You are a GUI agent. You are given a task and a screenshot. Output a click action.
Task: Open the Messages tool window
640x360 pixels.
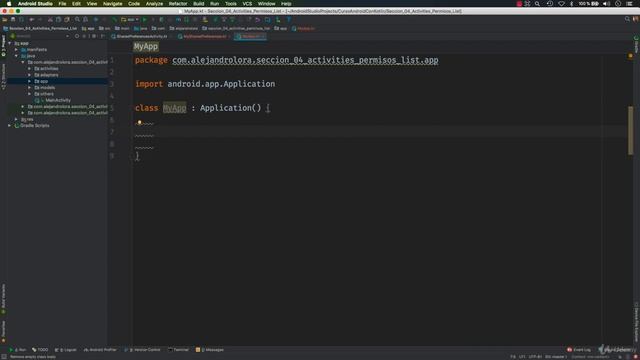click(210, 350)
